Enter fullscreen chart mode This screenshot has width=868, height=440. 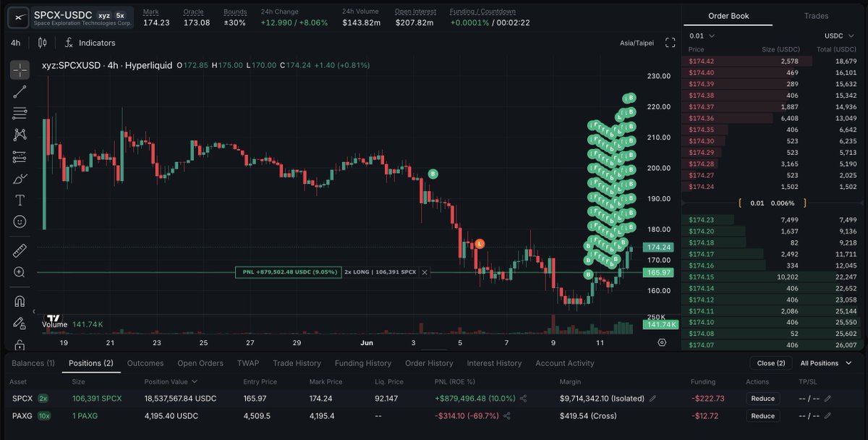tap(670, 43)
